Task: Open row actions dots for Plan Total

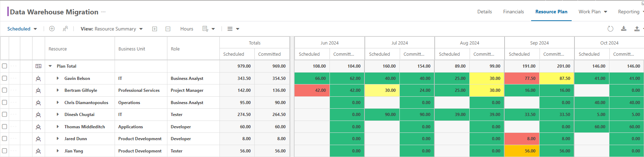Action: [x=14, y=66]
